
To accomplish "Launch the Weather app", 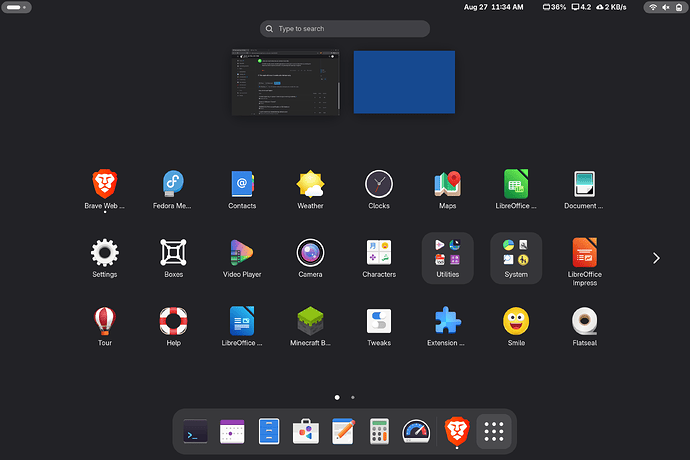I will 310,189.
